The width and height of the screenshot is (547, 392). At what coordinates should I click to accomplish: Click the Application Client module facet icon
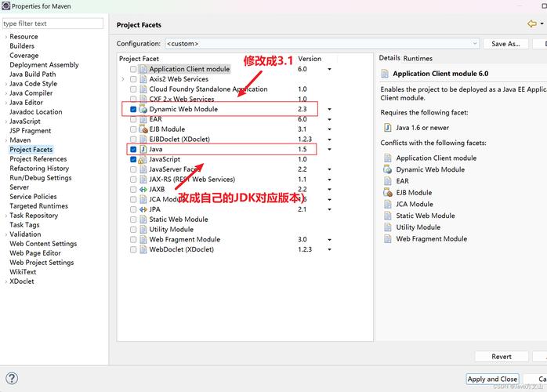coord(143,69)
